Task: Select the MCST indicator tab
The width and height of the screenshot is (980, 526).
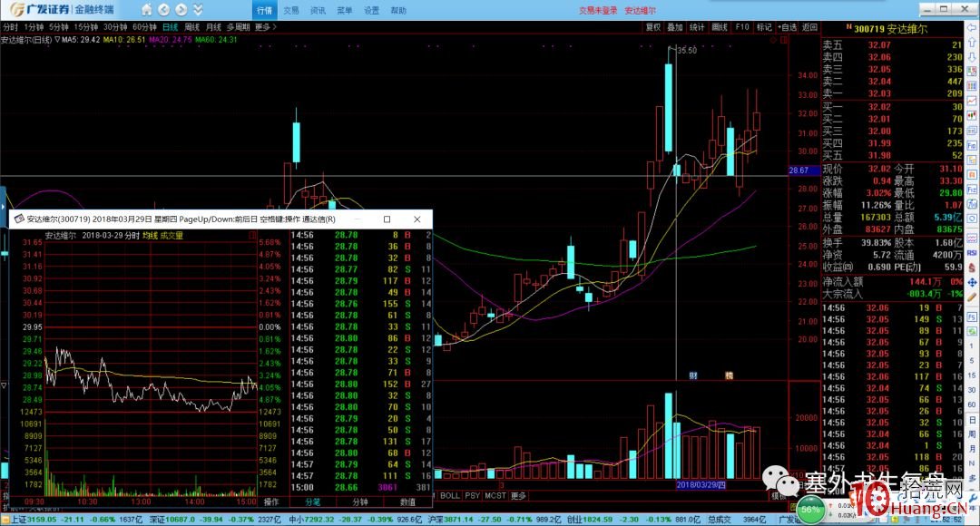Action: point(495,495)
